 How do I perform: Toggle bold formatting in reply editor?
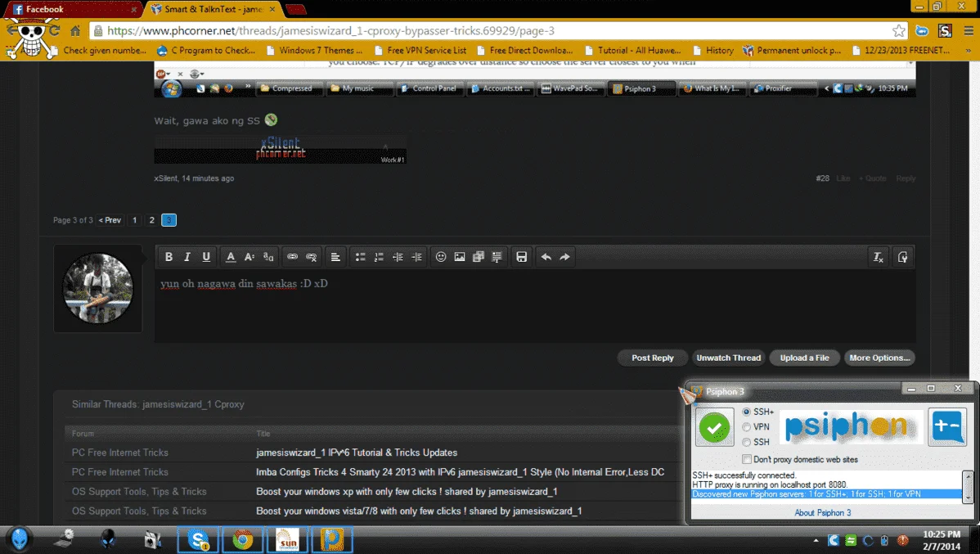[169, 257]
